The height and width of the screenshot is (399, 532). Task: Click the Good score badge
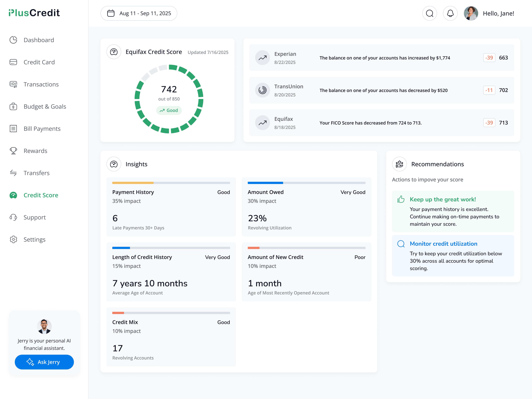169,110
